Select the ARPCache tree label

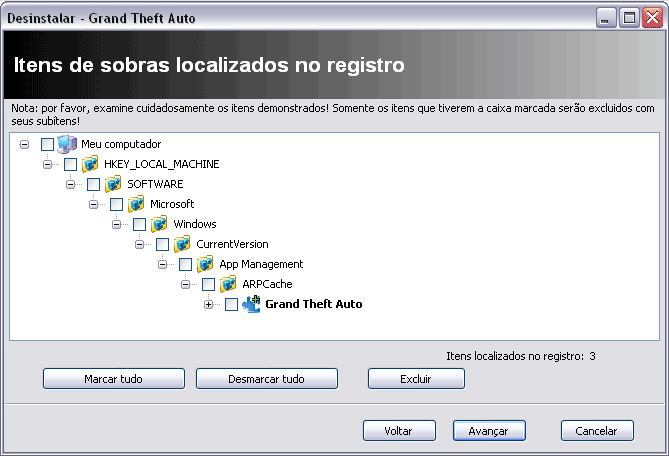tap(267, 285)
